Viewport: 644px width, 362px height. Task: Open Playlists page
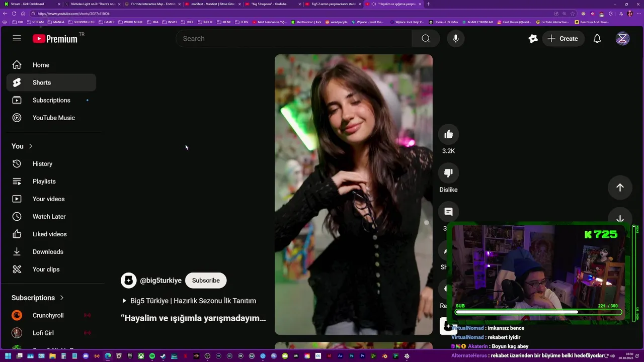pyautogui.click(x=51, y=182)
